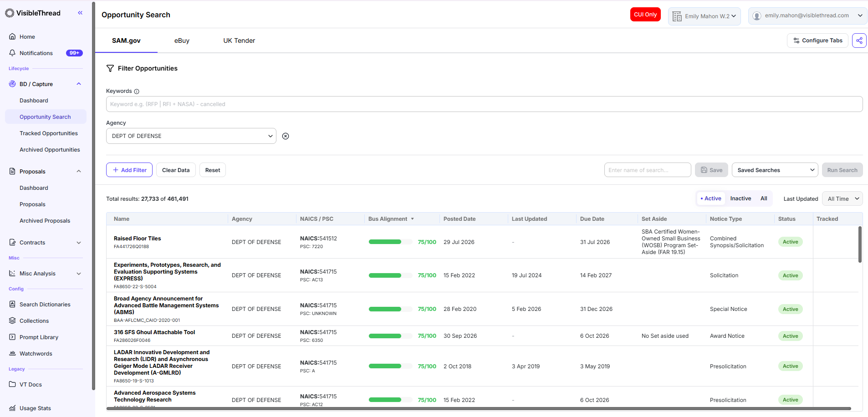Select the Inactive status filter

[740, 198]
